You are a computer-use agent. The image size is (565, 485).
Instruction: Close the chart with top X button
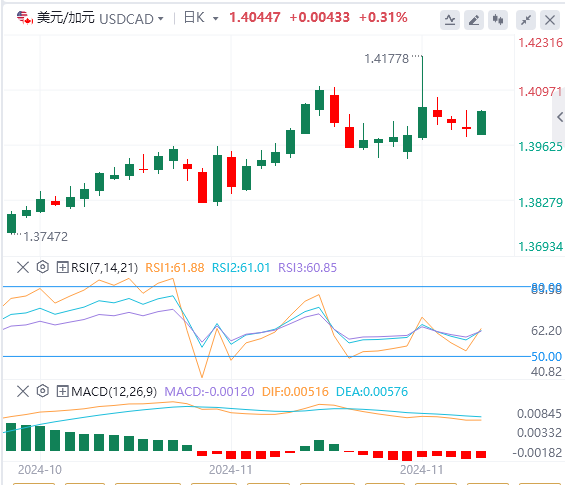point(550,20)
